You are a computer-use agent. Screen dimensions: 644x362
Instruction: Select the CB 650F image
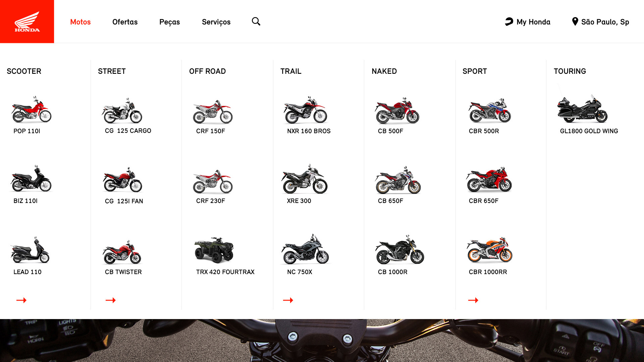pyautogui.click(x=398, y=180)
